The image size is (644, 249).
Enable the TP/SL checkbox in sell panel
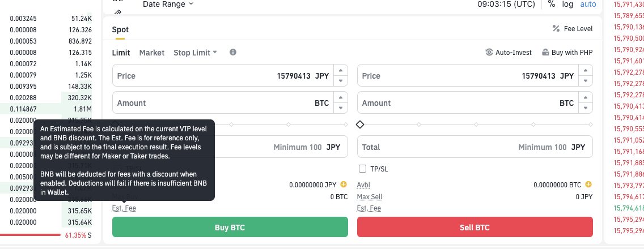pos(363,169)
